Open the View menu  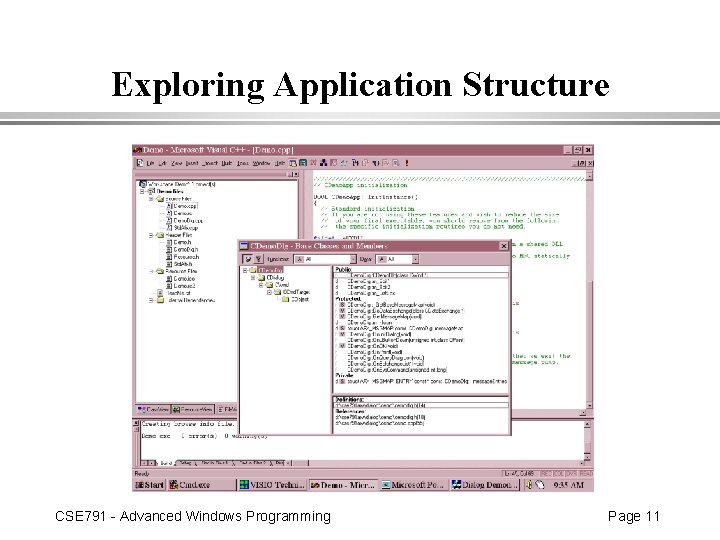click(176, 163)
